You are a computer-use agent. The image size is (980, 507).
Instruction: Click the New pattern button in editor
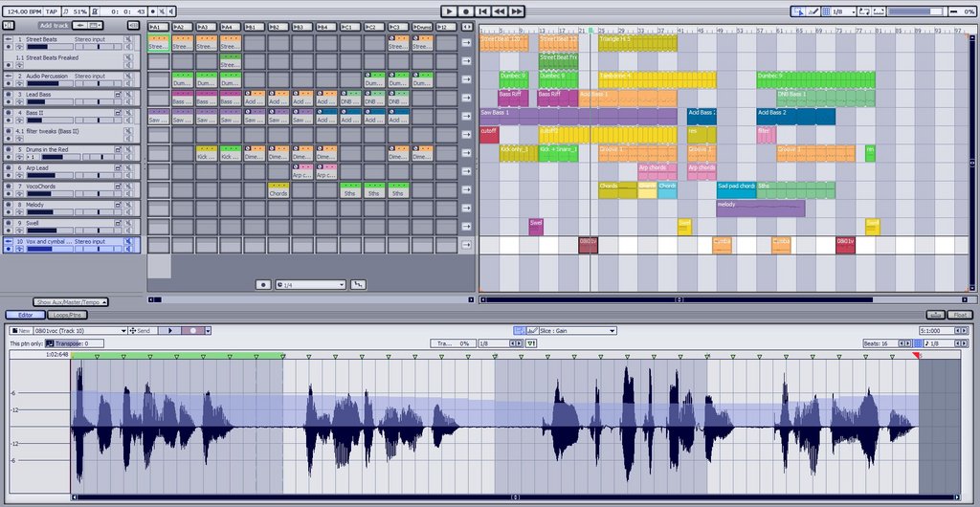(21, 331)
